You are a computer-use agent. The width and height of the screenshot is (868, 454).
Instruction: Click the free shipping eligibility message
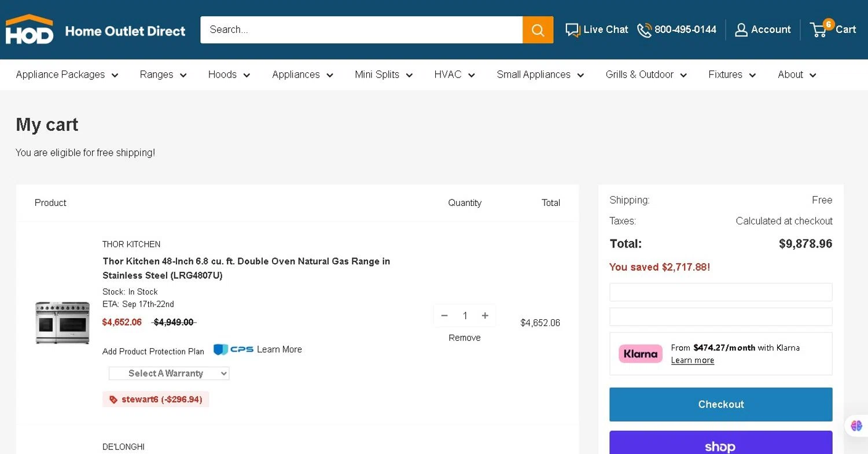pos(86,153)
